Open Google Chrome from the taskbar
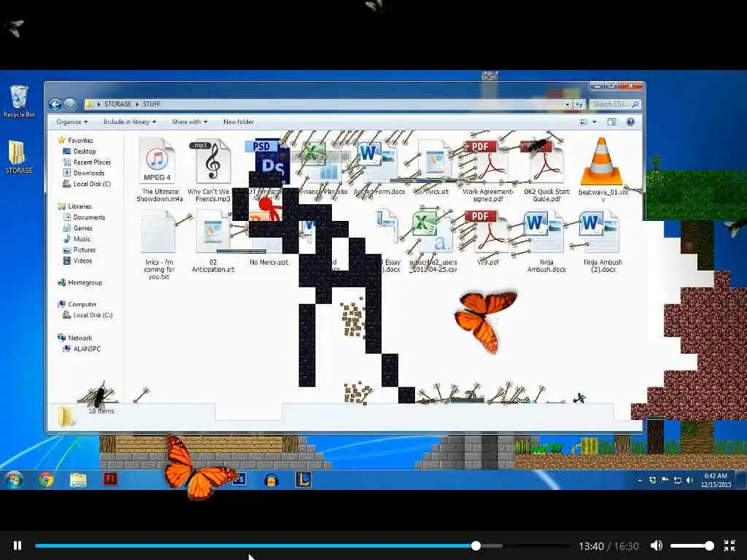 pos(46,480)
